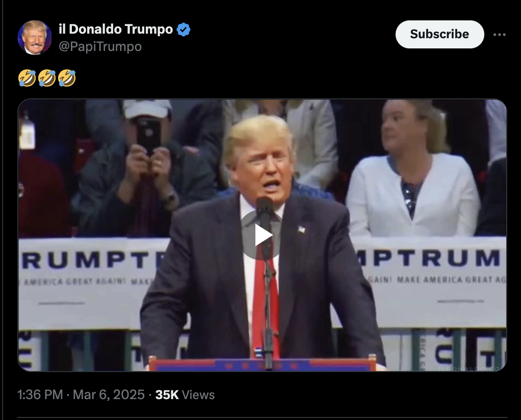The height and width of the screenshot is (420, 521).
Task: Click the smartphone held up by the spectator
Action: tap(149, 136)
